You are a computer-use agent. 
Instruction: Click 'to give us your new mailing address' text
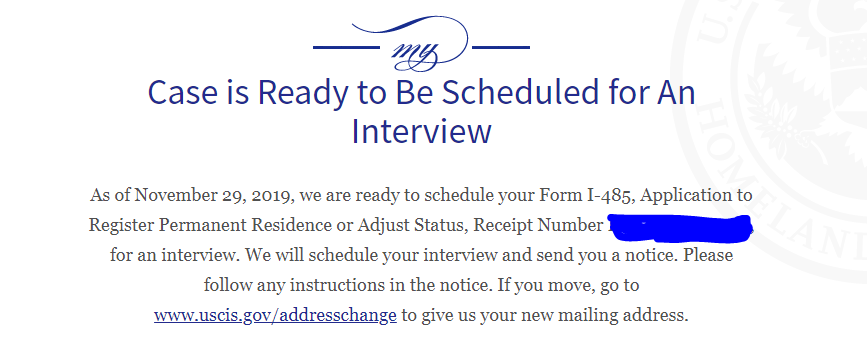[x=545, y=315]
